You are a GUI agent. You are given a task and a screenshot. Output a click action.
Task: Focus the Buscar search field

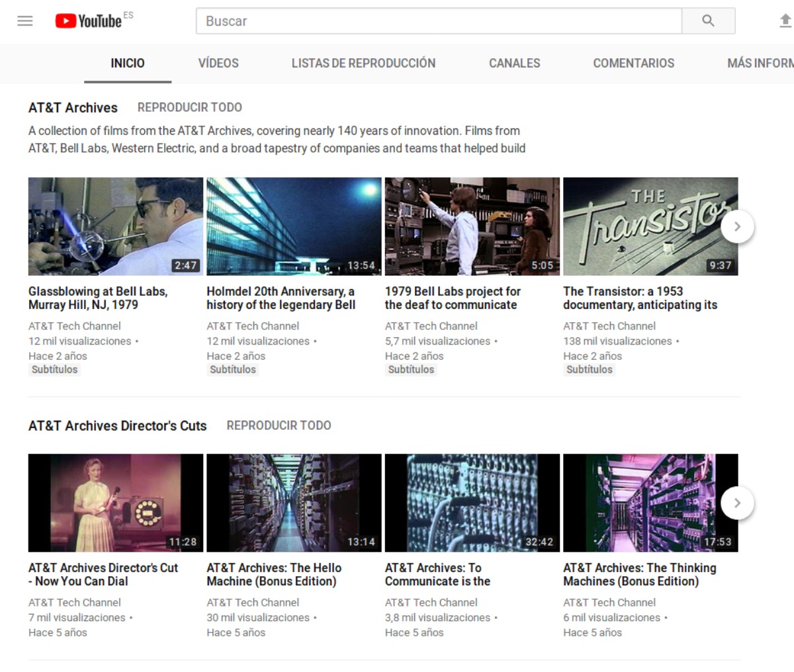point(438,21)
